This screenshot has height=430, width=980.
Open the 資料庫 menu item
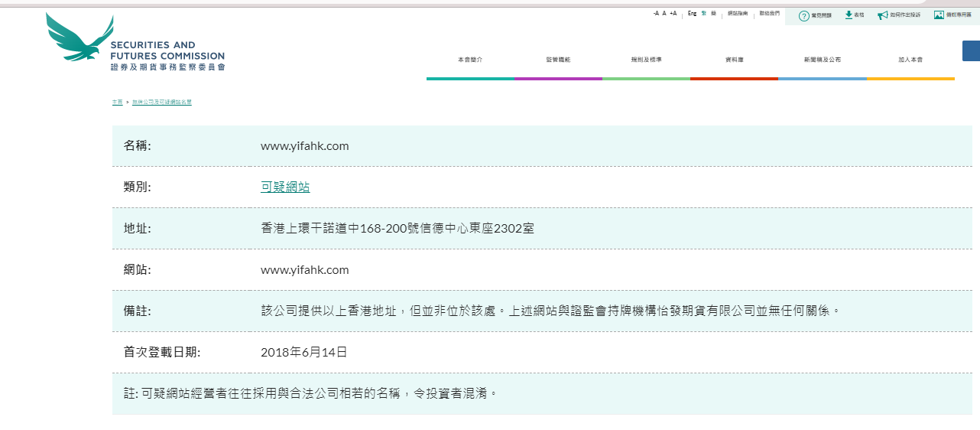click(734, 60)
